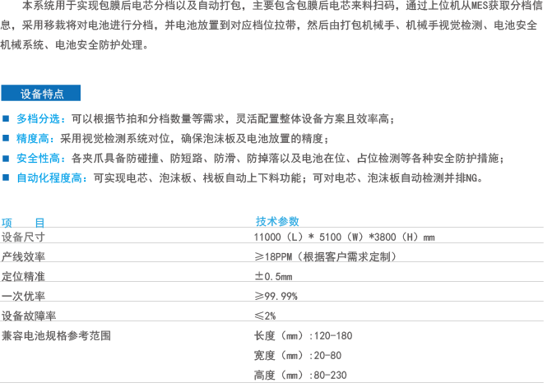
Task: Click the 兼容电池规格参考范围 row label
Action: coord(56,335)
